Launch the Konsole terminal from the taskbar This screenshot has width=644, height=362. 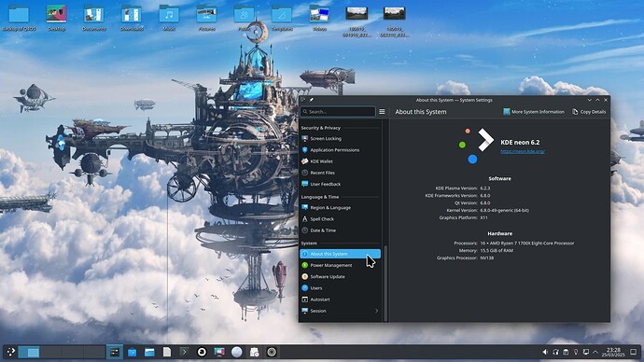pyautogui.click(x=184, y=352)
